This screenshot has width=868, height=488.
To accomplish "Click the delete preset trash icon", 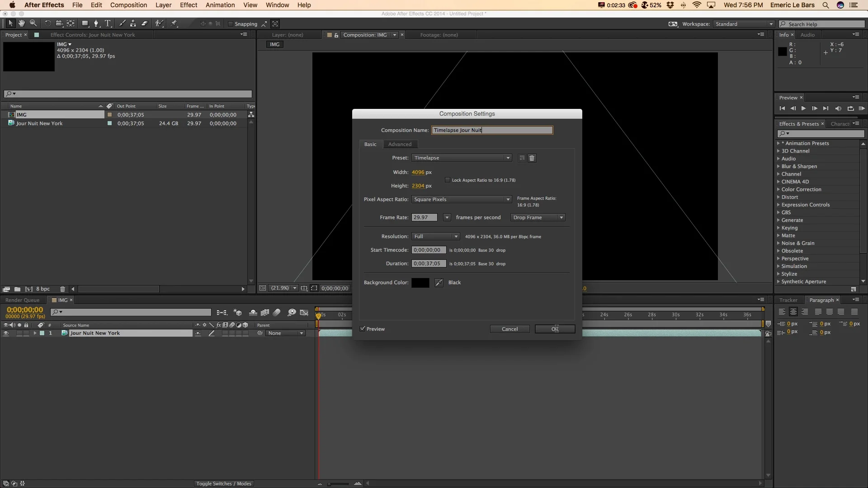I will pyautogui.click(x=532, y=158).
